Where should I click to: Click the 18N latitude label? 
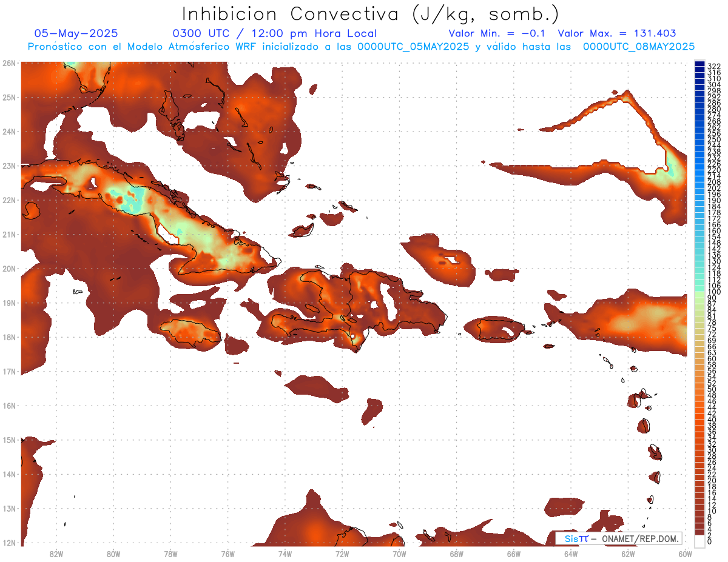[9, 337]
